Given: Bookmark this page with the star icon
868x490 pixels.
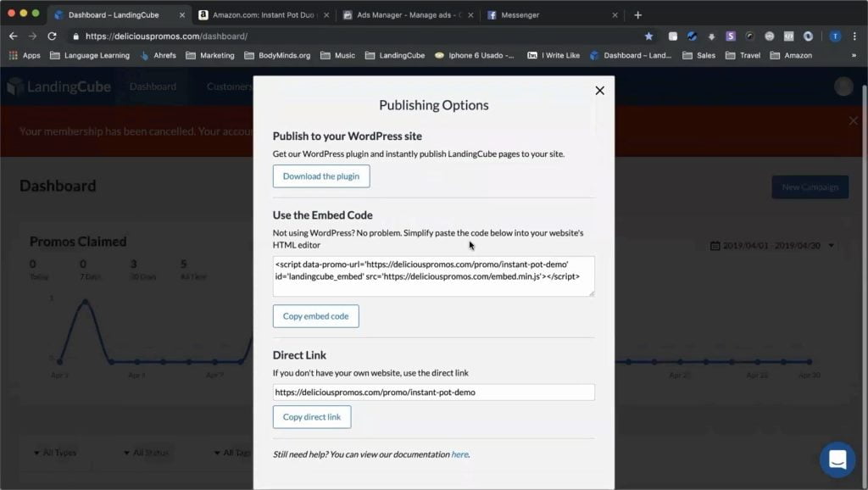Looking at the screenshot, I should [648, 36].
